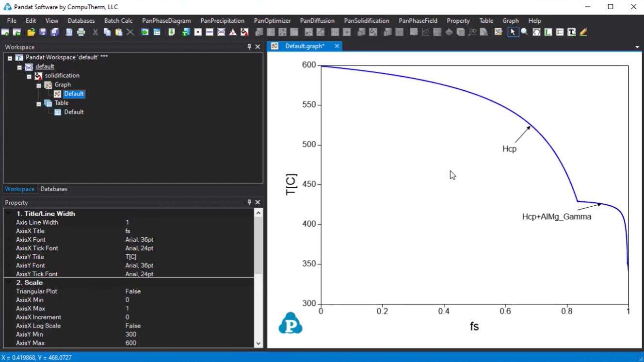The image size is (644, 362).
Task: Select the arrow pointer tool
Action: pyautogui.click(x=513, y=33)
